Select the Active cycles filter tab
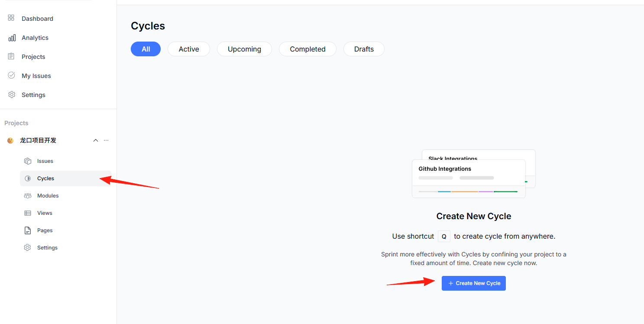Image resolution: width=644 pixels, height=324 pixels. [189, 49]
